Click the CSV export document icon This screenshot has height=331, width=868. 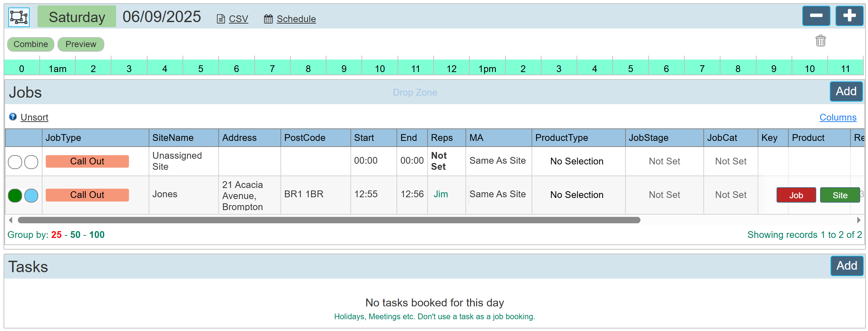coord(221,19)
